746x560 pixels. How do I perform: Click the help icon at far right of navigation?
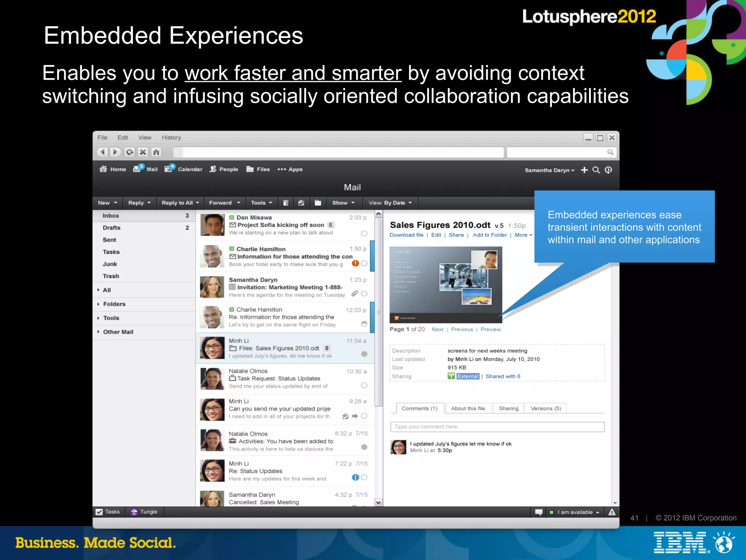click(x=608, y=170)
